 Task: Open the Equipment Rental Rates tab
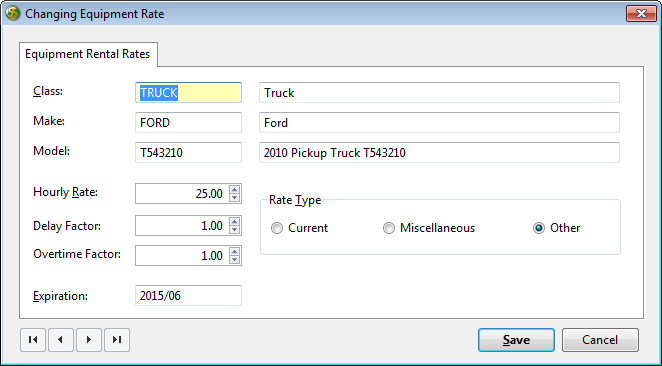[x=88, y=54]
